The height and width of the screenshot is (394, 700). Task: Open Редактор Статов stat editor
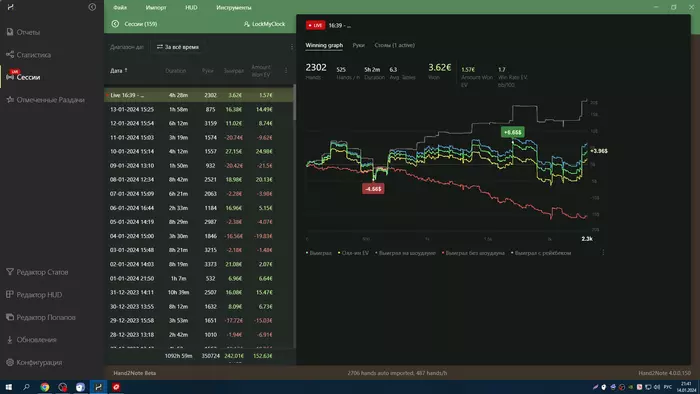[38, 272]
